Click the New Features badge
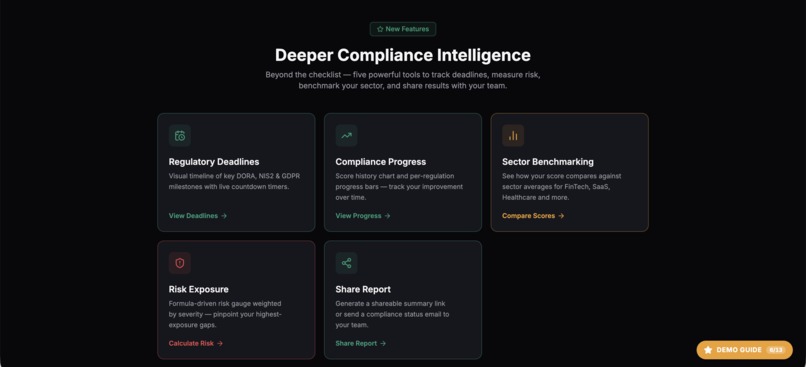The width and height of the screenshot is (806, 367). coord(403,29)
